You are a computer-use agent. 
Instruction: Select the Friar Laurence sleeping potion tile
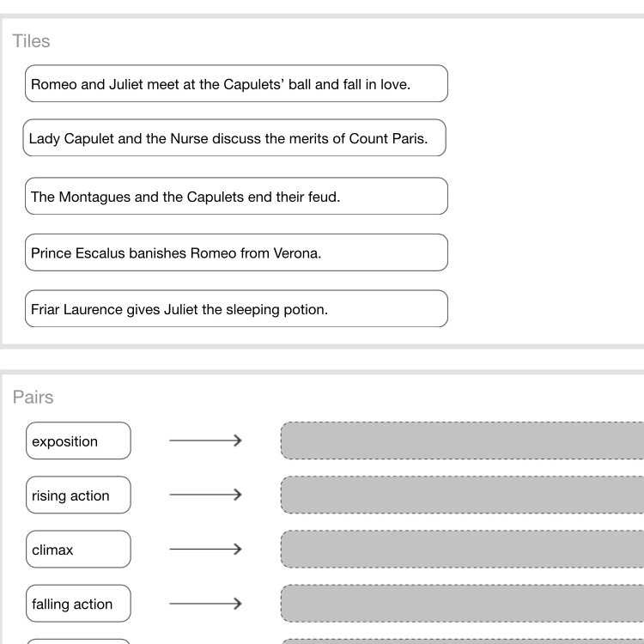point(236,309)
